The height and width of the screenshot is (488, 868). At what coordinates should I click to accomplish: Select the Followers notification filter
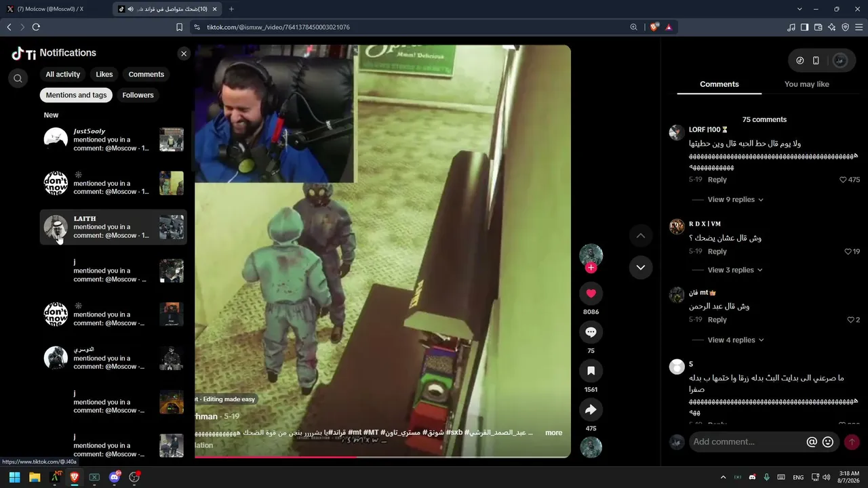(138, 96)
